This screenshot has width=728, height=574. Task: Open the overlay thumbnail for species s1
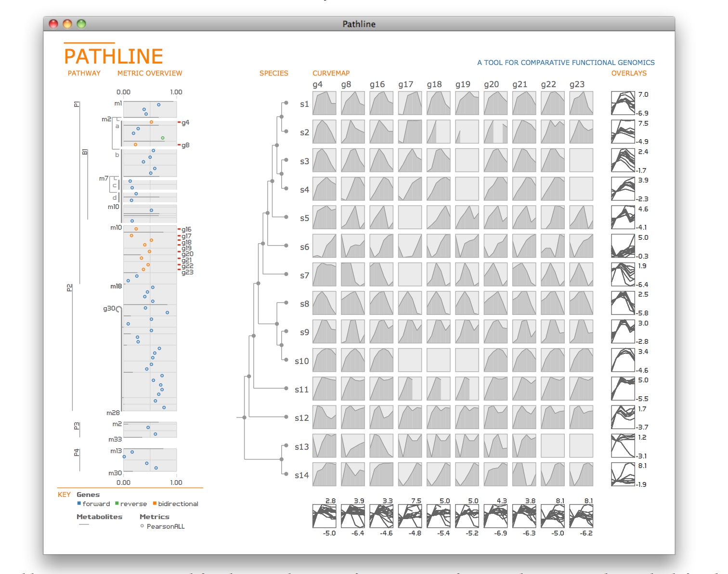coord(623,104)
